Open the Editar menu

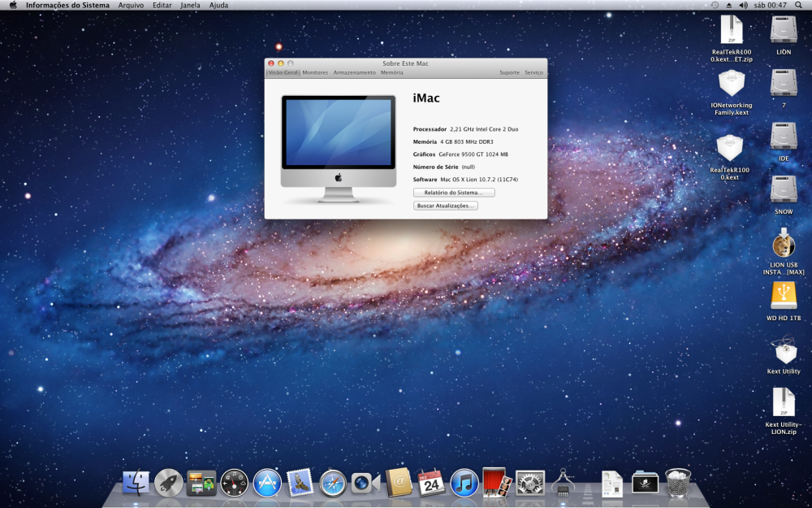(162, 5)
